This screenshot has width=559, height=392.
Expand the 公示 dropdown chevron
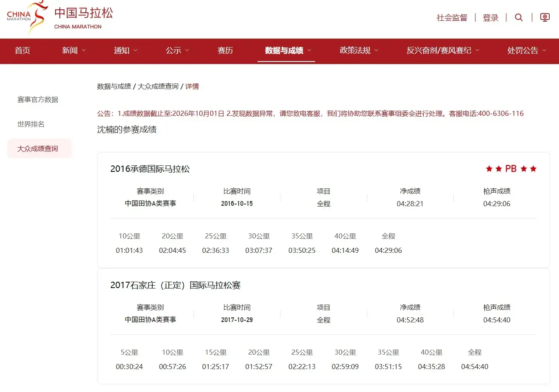tap(187, 50)
